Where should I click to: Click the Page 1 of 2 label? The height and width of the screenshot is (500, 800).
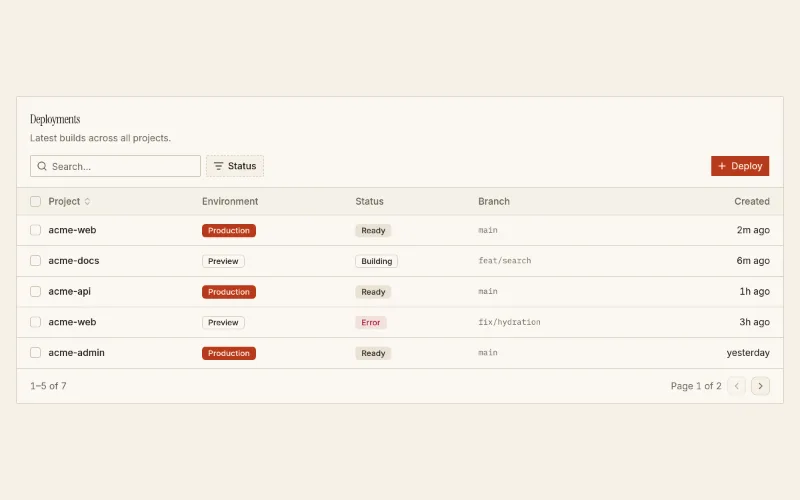(x=696, y=386)
